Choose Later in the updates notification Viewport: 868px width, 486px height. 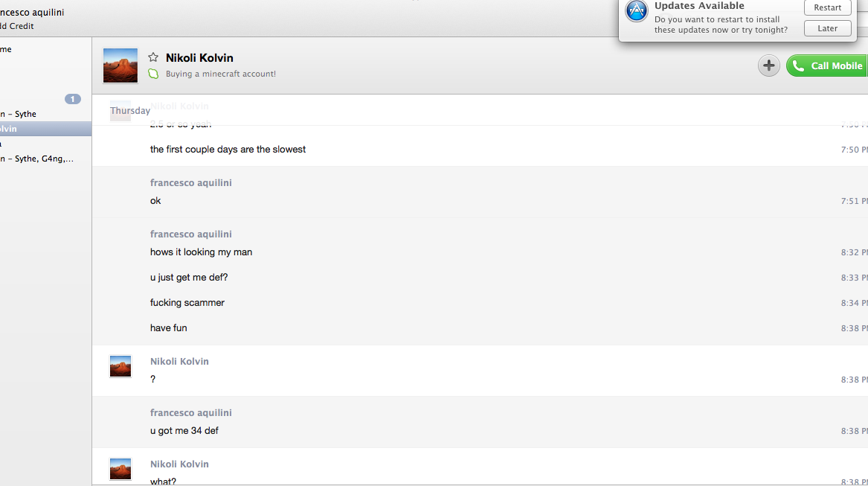click(827, 28)
